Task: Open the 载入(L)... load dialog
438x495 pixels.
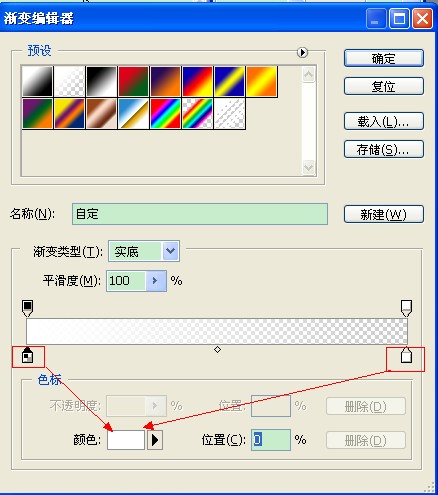Action: click(x=384, y=121)
